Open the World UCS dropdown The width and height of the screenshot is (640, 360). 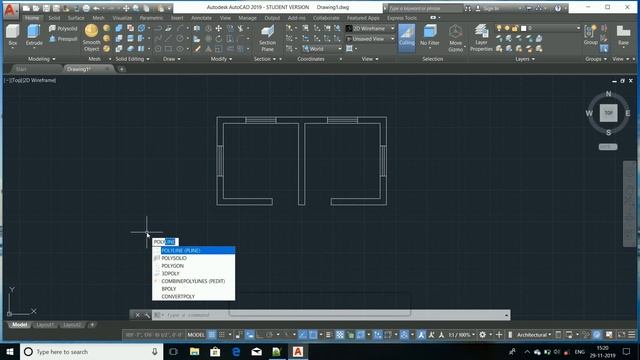tap(322, 49)
